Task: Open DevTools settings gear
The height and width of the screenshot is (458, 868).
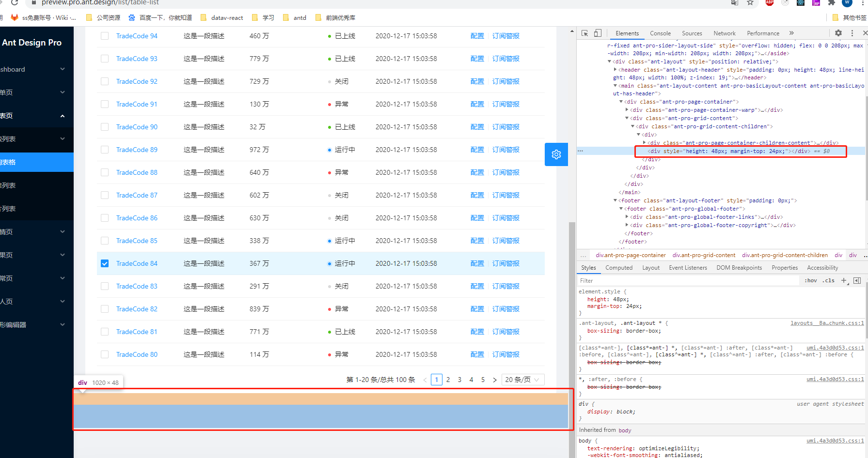Action: click(838, 33)
